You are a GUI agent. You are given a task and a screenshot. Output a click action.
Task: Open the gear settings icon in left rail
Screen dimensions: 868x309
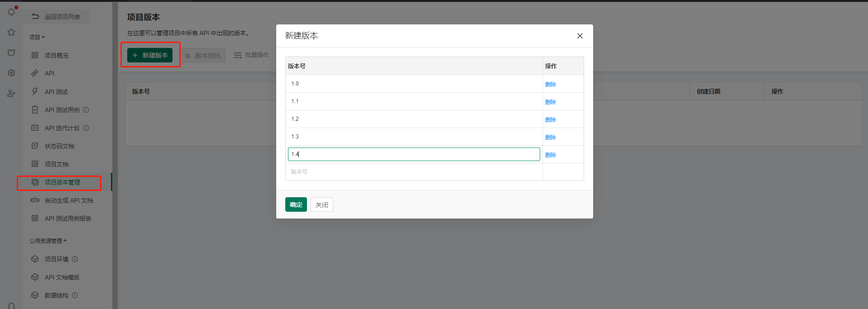click(11, 73)
